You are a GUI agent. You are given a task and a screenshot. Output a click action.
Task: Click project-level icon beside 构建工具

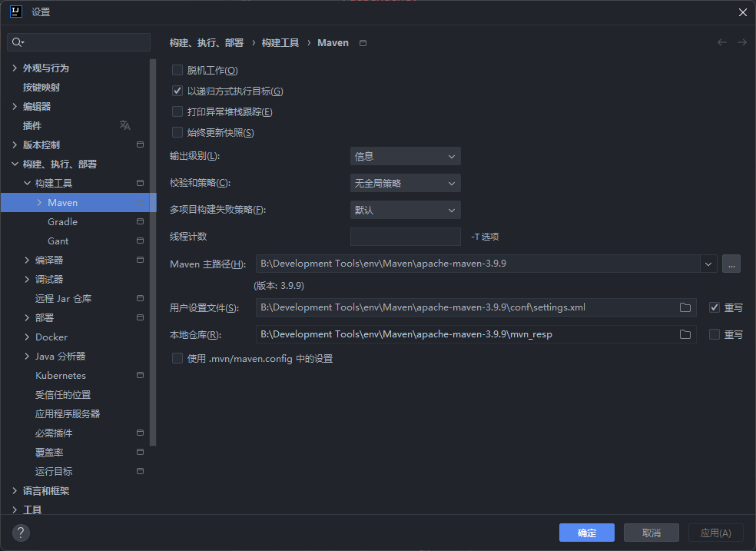pyautogui.click(x=141, y=183)
